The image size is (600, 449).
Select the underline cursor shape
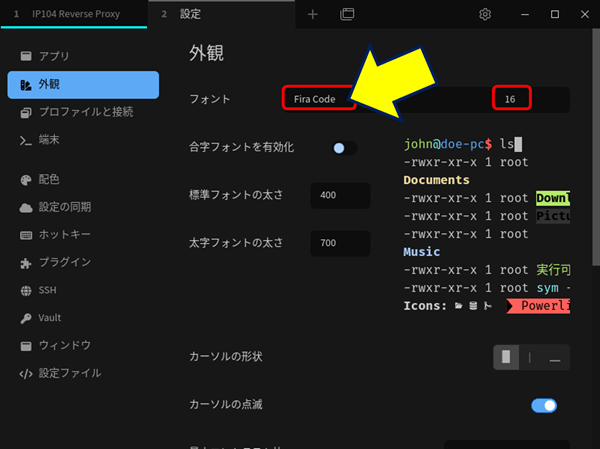click(555, 357)
